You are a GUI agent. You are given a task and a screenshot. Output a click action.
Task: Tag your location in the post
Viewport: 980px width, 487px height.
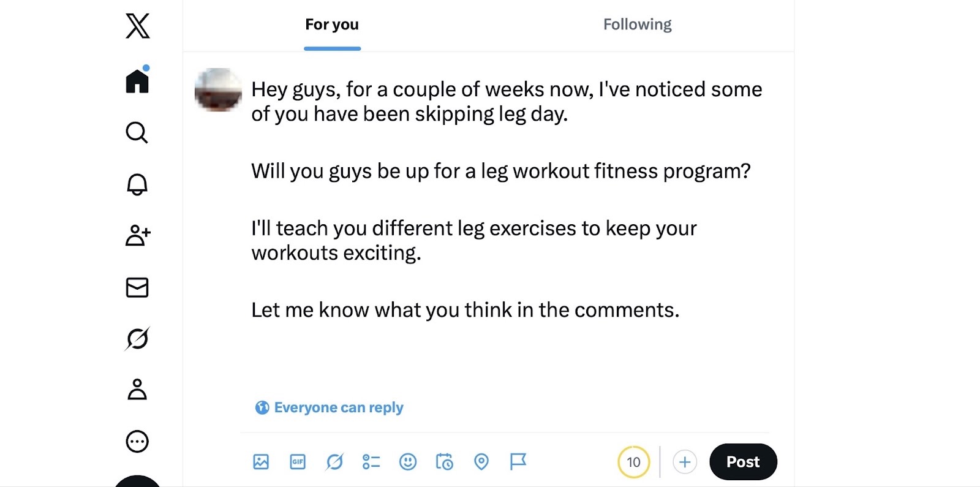pos(481,462)
